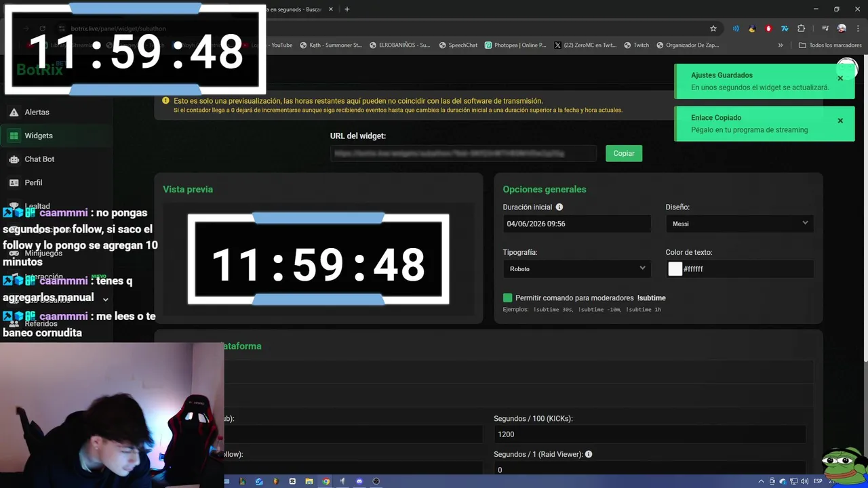The height and width of the screenshot is (488, 868).
Task: Click the Widgets grid icon
Action: 13,136
